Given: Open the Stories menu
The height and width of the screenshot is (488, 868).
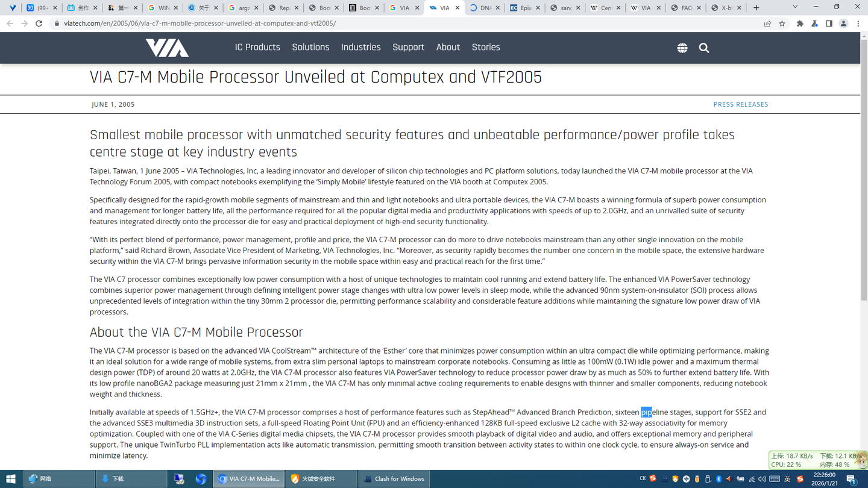Looking at the screenshot, I should point(486,47).
